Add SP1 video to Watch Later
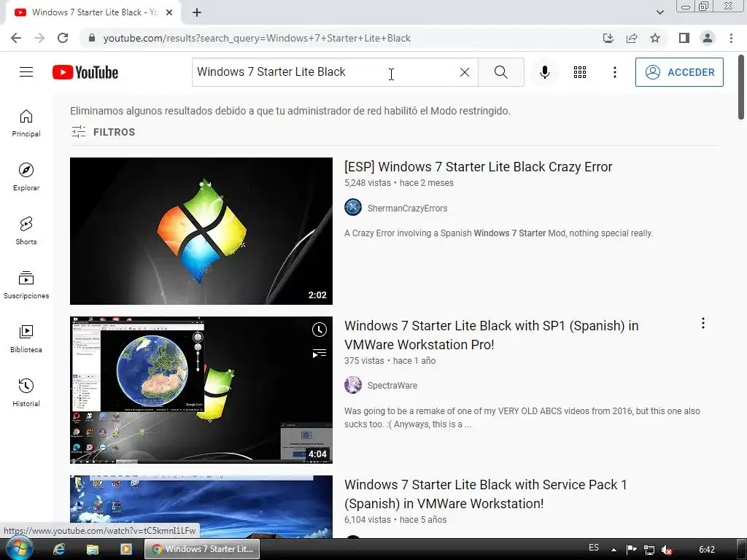The width and height of the screenshot is (747, 560). click(x=320, y=330)
